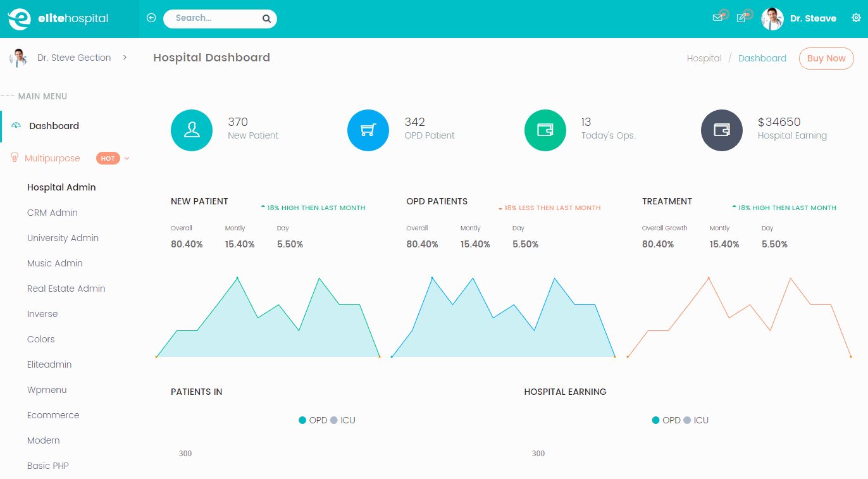Toggle ICU legend in Patients In chart
The height and width of the screenshot is (479, 868).
[343, 420]
